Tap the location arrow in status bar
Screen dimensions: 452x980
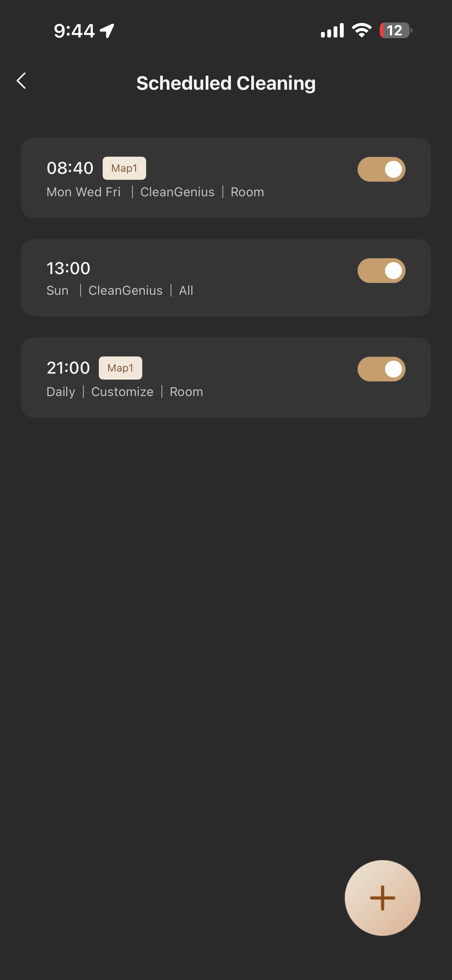(107, 30)
